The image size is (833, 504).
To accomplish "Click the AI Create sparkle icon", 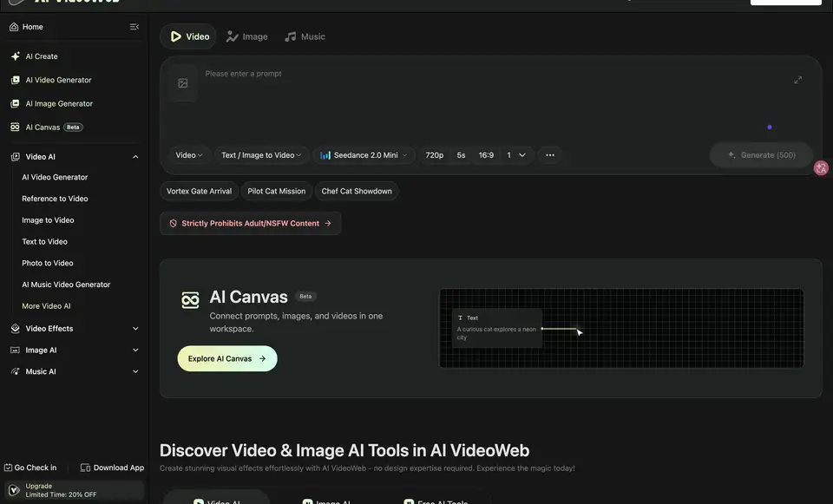I will [15, 56].
